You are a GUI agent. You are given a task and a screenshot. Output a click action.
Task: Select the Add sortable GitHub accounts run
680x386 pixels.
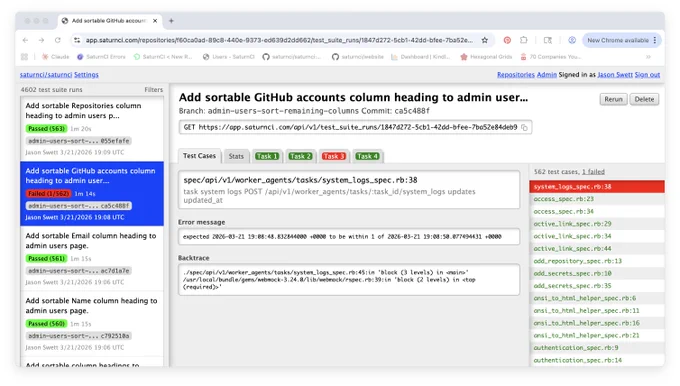(92, 193)
